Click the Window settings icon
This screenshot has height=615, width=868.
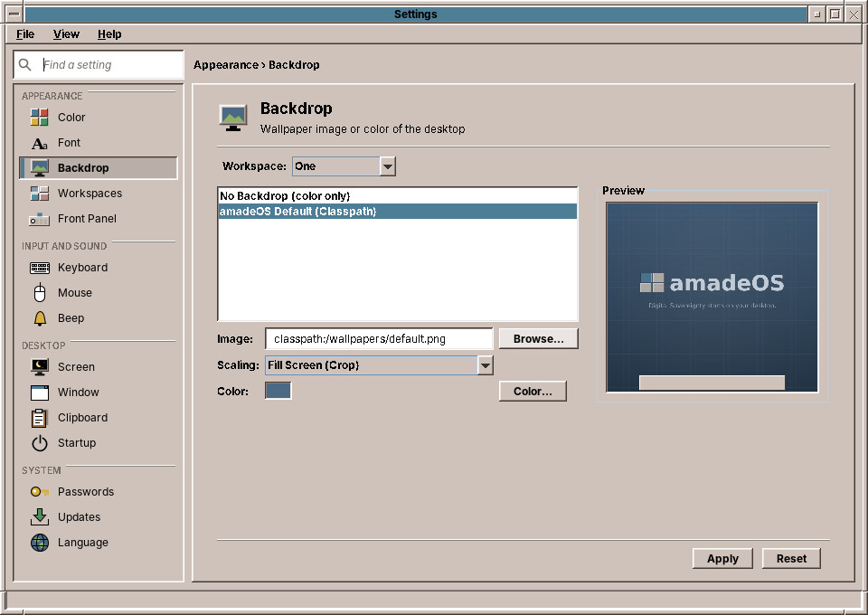(x=39, y=393)
